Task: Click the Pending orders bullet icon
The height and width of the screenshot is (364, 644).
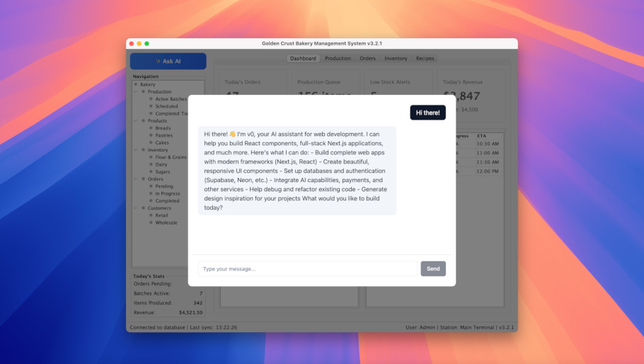Action: [x=151, y=186]
